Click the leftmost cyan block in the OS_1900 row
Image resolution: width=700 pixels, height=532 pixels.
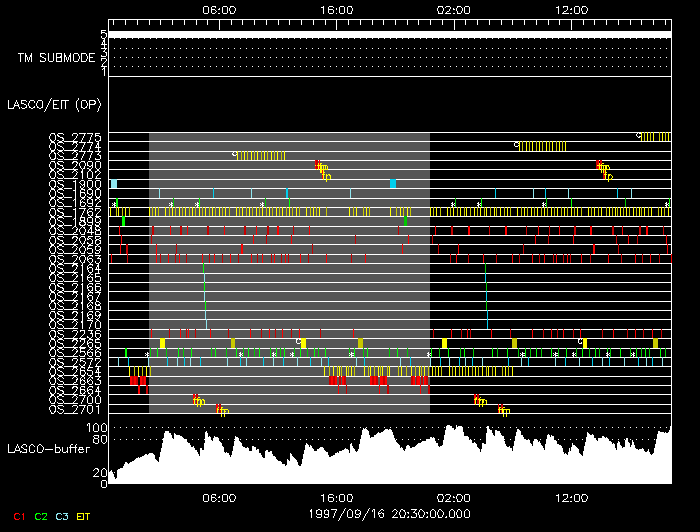pos(114,184)
